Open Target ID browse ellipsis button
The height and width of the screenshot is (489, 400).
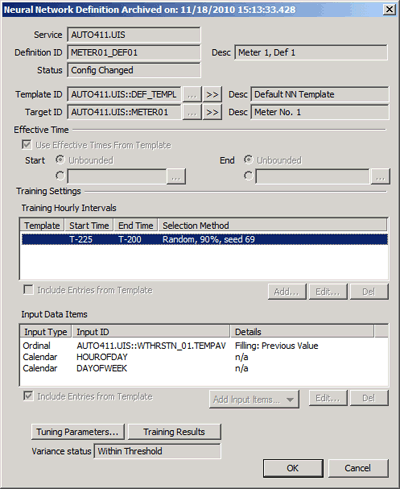[x=192, y=112]
